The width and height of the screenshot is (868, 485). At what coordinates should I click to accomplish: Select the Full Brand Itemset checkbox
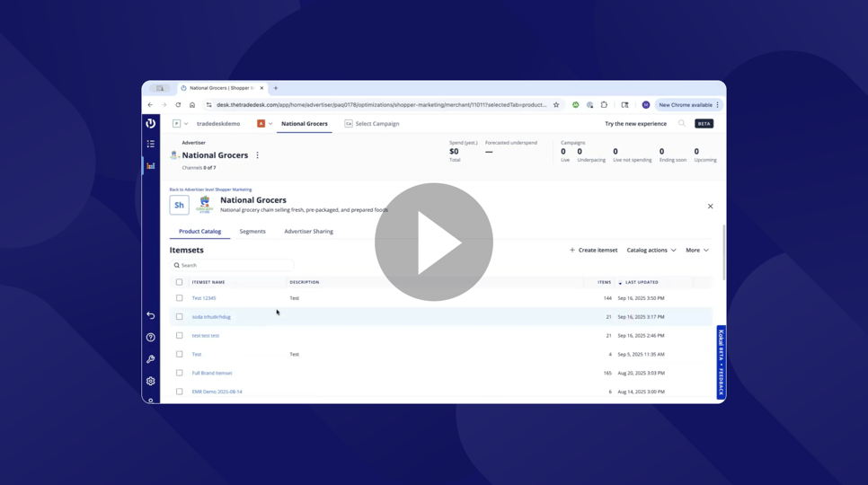[179, 373]
